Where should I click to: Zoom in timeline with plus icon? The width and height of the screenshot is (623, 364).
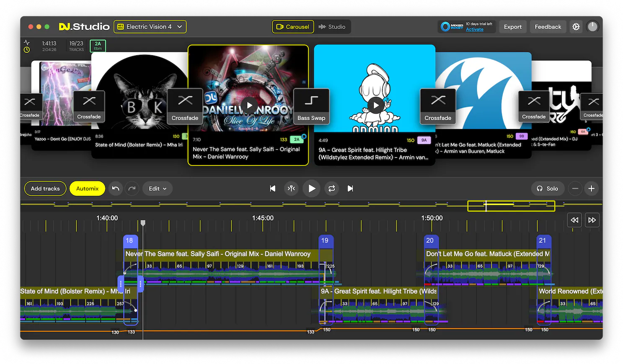click(x=591, y=188)
